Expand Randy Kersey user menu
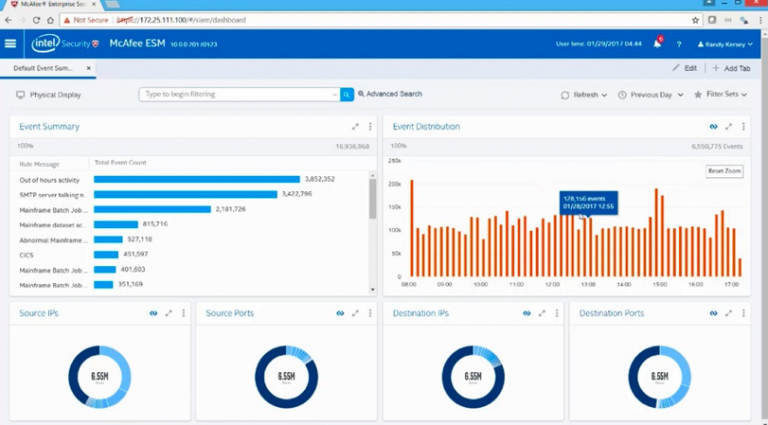This screenshot has height=425, width=768. click(x=725, y=44)
